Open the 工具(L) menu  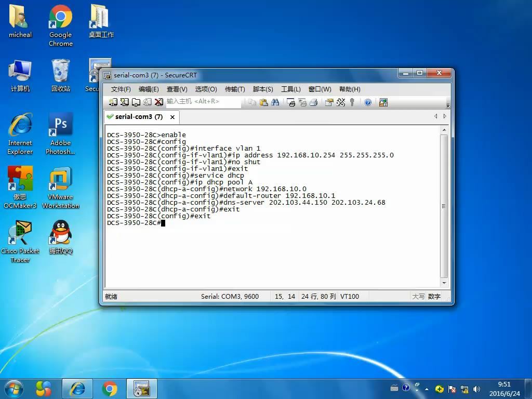pyautogui.click(x=291, y=89)
